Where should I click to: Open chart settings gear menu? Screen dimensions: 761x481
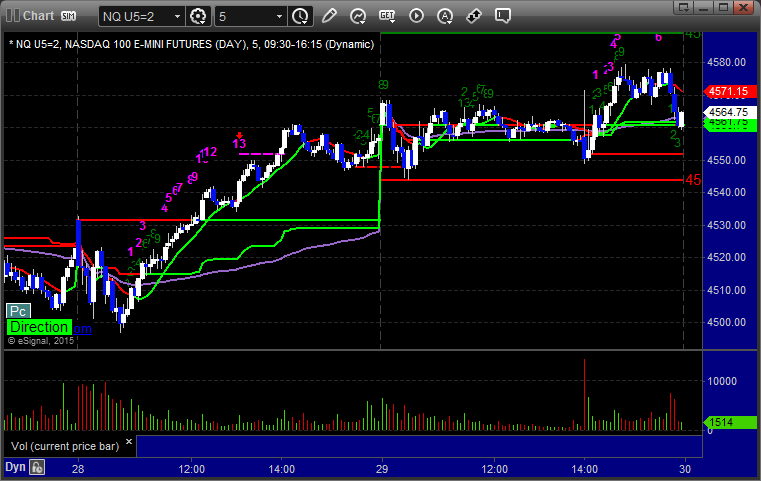198,16
